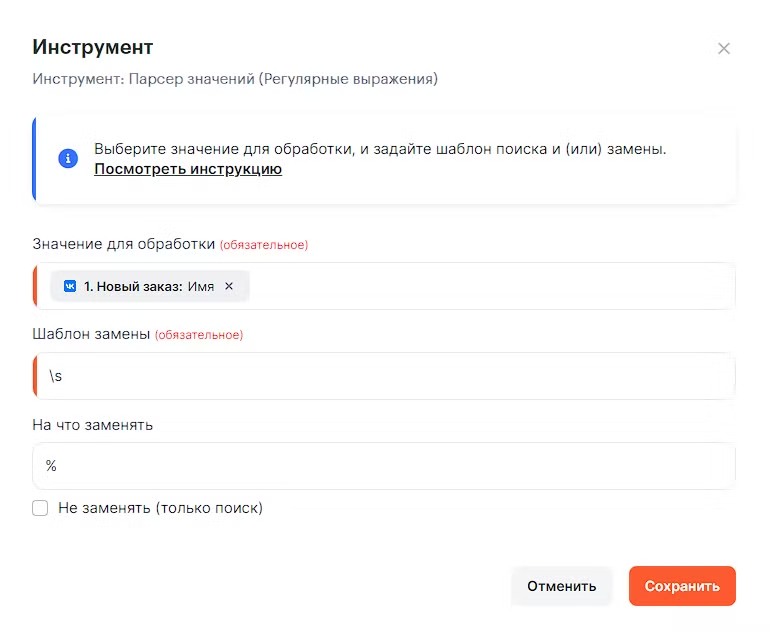Screen dimensions: 771x631
Task: Click the blue info icon
Action: click(68, 158)
